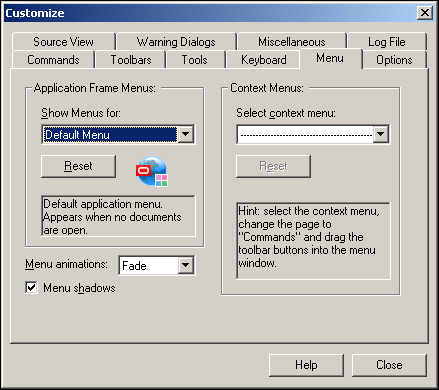Select the Tools tab
The width and height of the screenshot is (439, 390).
[x=195, y=60]
